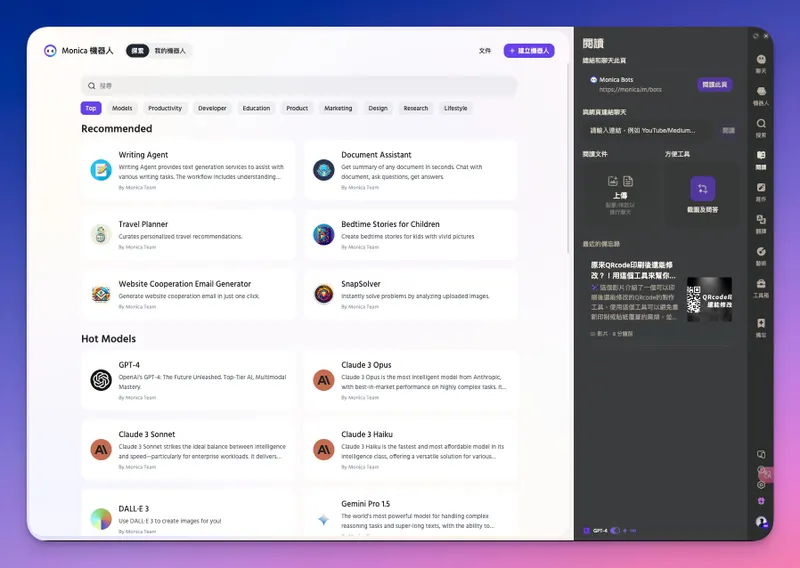
Task: Click the 上傳 upload file area
Action: click(x=620, y=195)
